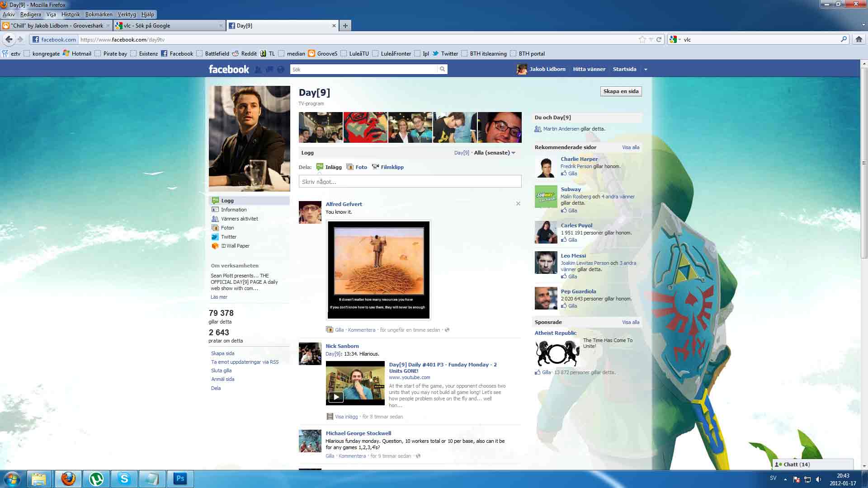868x488 pixels.
Task: Like Pep Guardiola with Gilla
Action: pos(569,306)
